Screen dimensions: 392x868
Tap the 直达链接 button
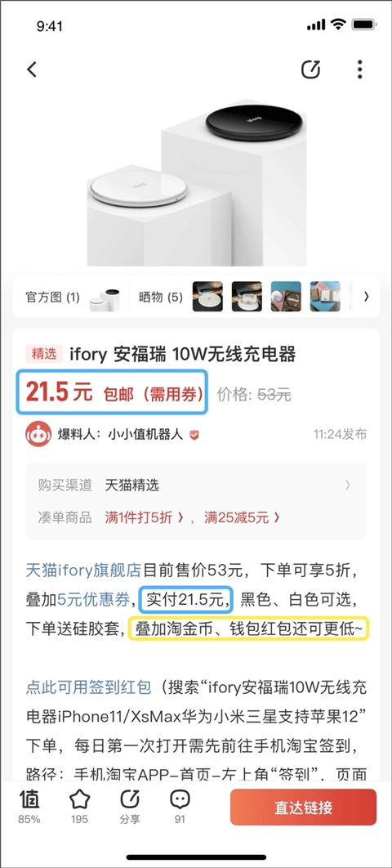(x=304, y=807)
